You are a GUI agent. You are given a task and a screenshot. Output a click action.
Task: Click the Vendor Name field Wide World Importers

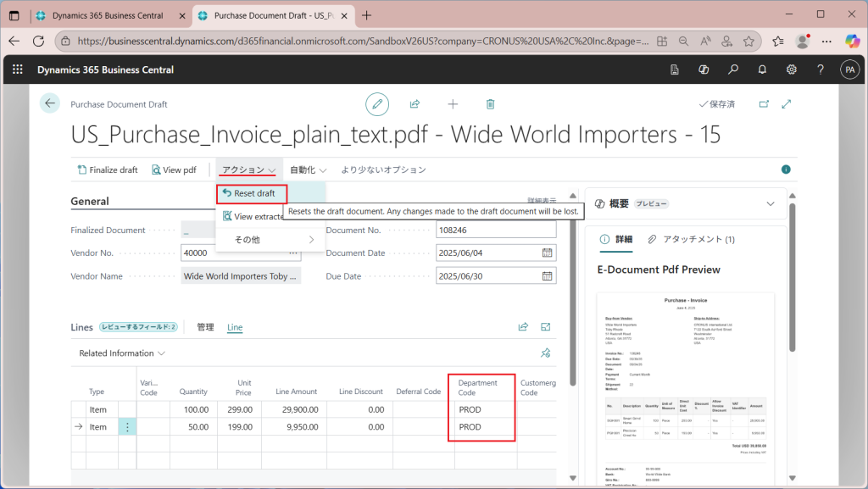point(241,276)
